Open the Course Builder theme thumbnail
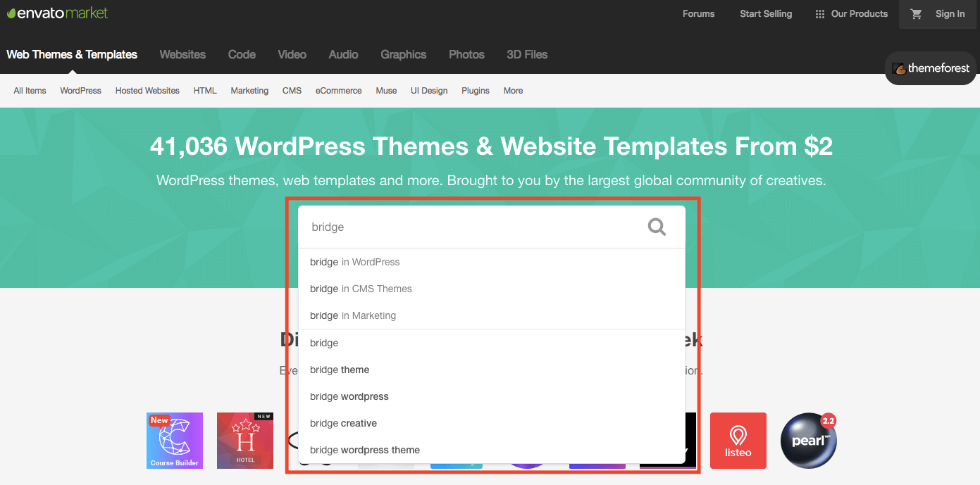 (x=175, y=441)
